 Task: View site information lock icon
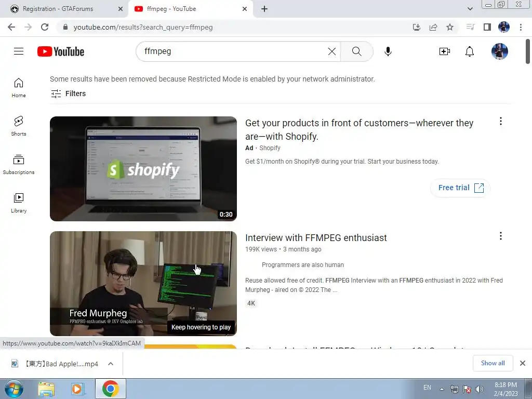(x=65, y=27)
